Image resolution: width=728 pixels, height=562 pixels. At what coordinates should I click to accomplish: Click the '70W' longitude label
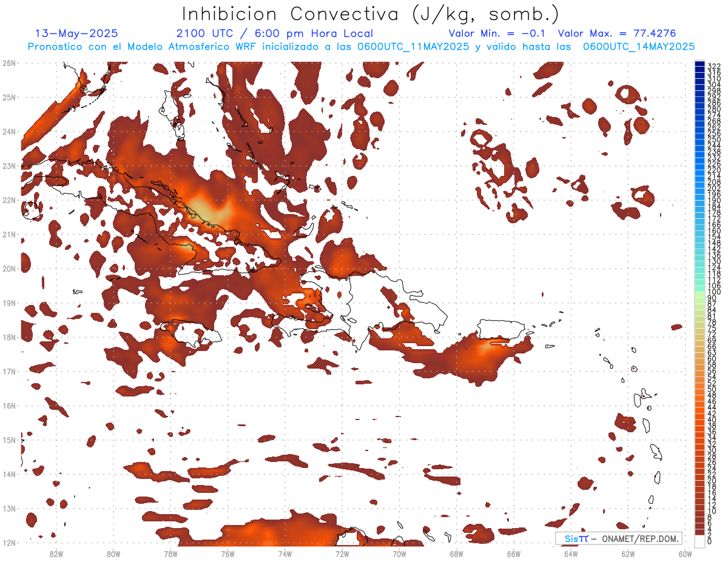click(x=399, y=554)
